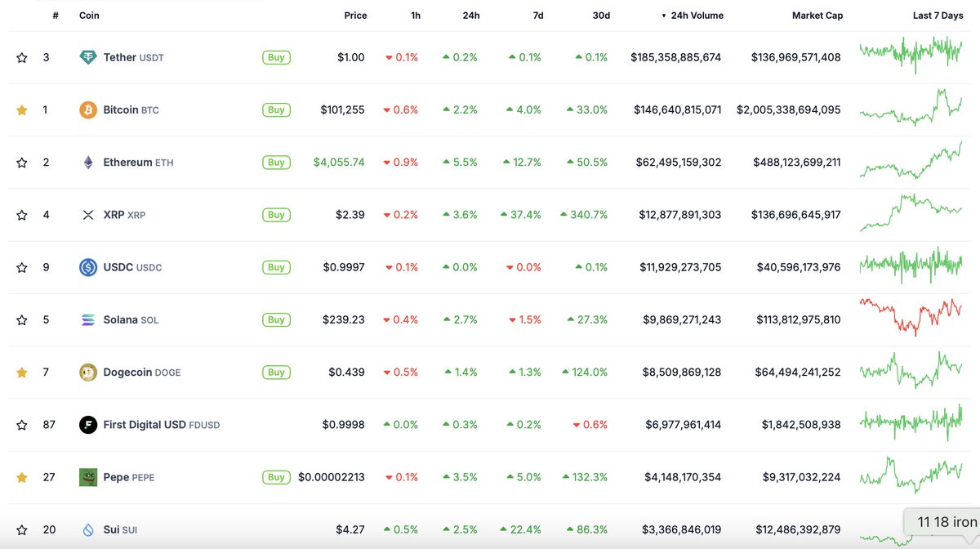This screenshot has width=980, height=549.
Task: Sort by 30d change column
Action: click(601, 16)
